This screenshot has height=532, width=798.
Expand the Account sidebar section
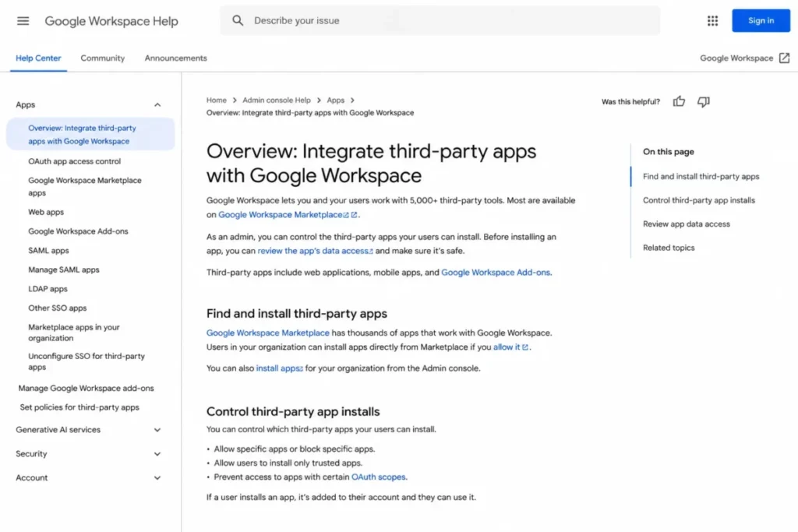click(x=157, y=477)
